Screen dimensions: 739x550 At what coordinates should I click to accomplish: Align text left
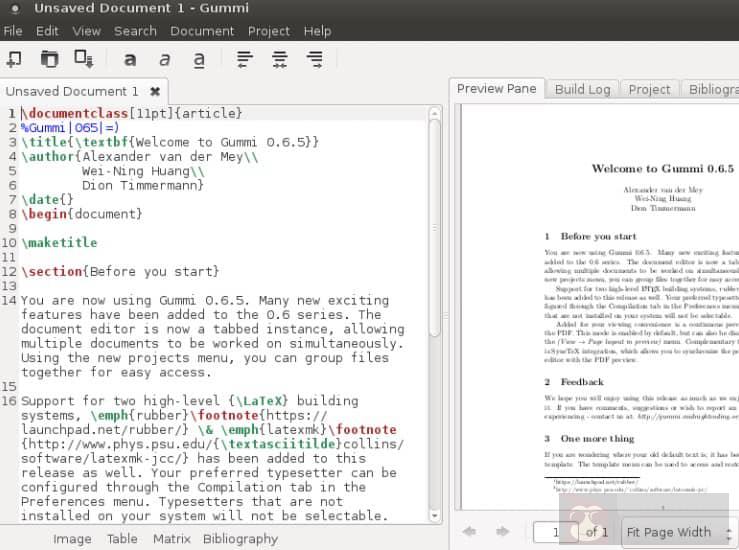point(245,59)
